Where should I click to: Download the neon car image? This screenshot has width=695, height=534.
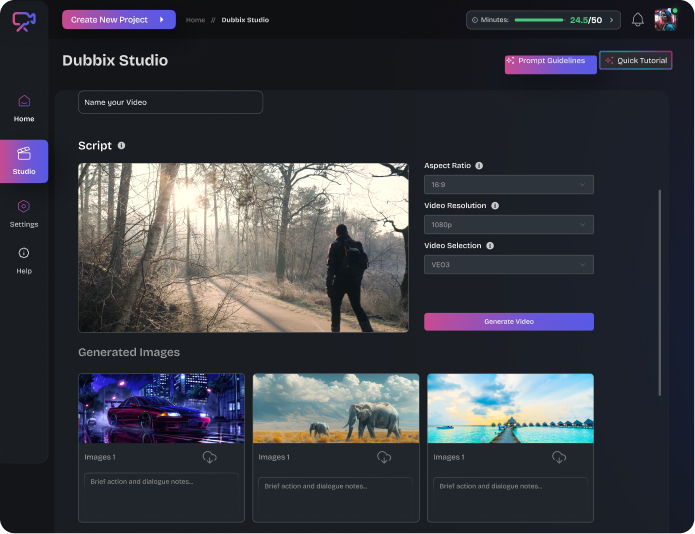click(209, 457)
